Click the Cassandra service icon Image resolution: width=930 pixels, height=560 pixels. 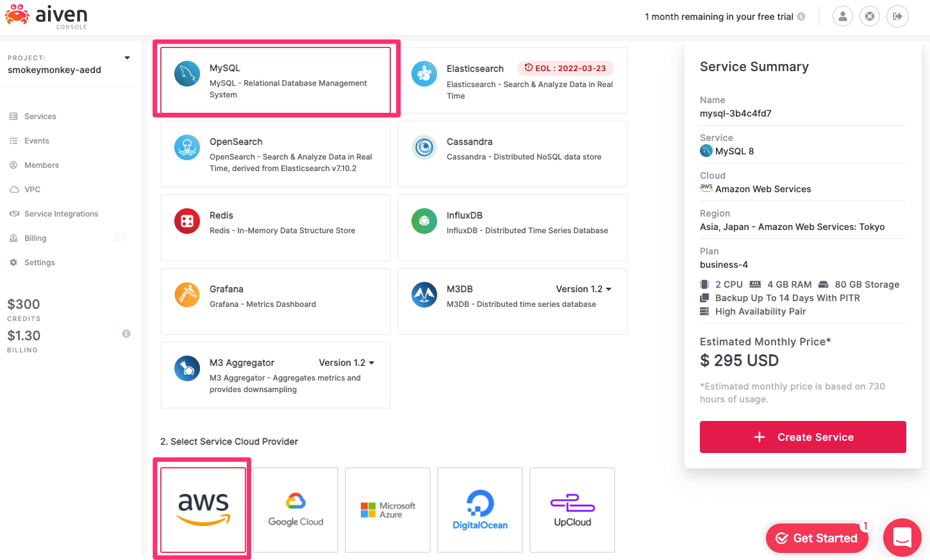pyautogui.click(x=424, y=147)
